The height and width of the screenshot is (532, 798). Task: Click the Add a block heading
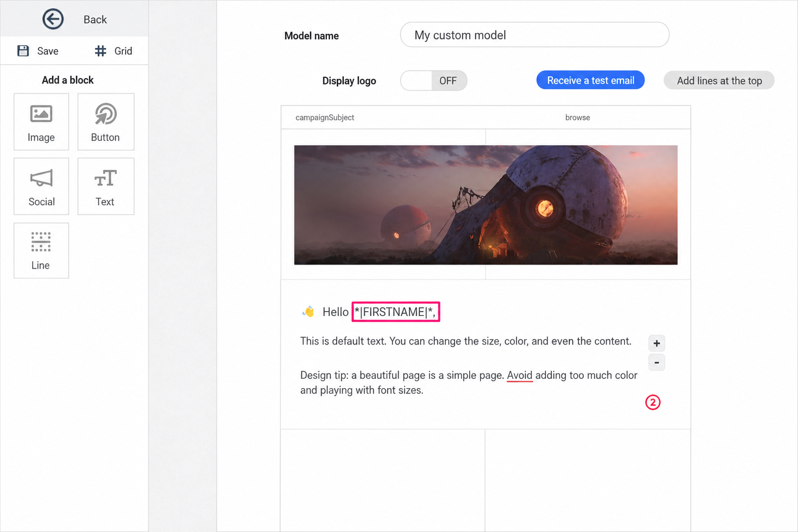(68, 80)
